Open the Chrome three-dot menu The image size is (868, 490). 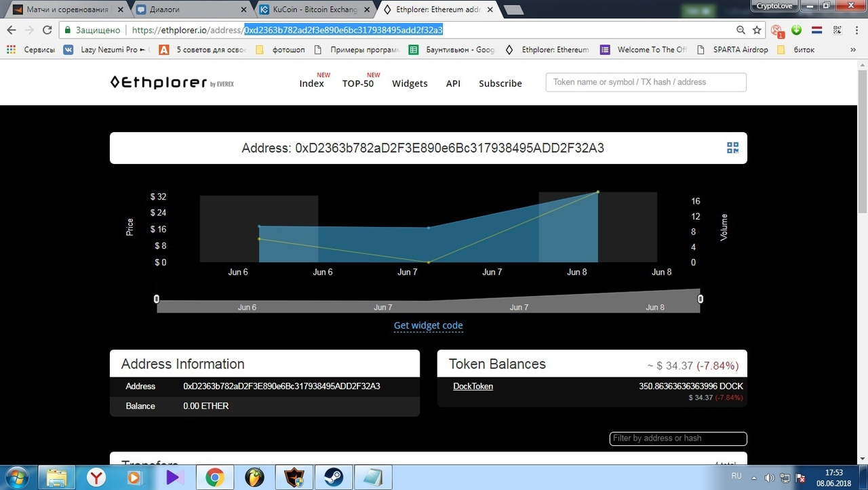pyautogui.click(x=856, y=30)
